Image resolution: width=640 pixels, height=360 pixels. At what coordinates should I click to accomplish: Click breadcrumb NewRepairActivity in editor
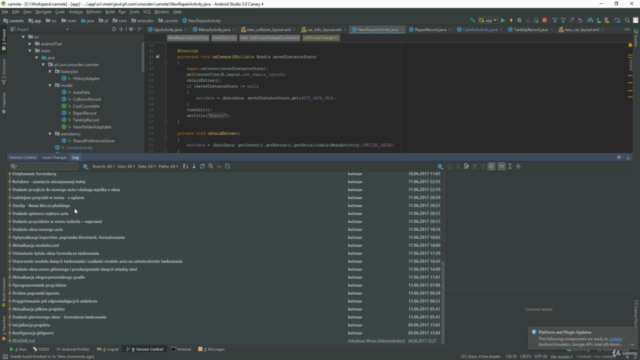(x=188, y=38)
